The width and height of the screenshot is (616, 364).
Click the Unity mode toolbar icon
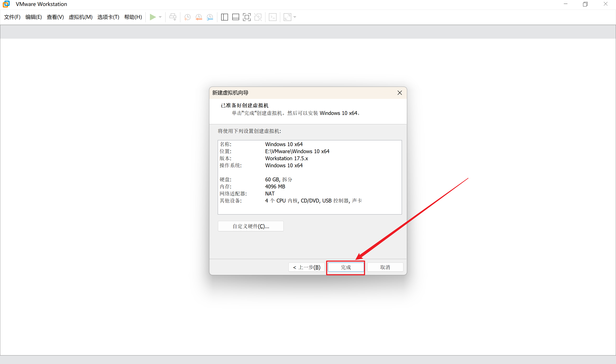[x=258, y=17]
